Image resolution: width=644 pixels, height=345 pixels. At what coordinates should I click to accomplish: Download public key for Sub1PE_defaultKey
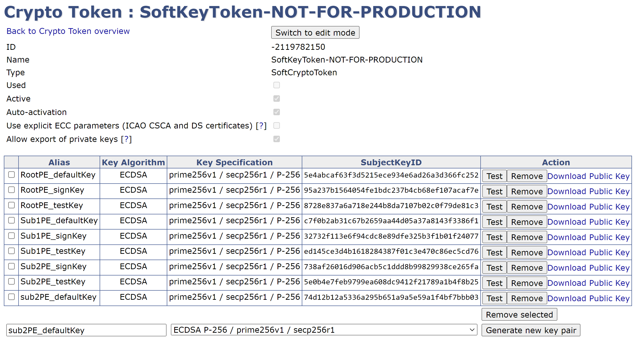[x=588, y=222]
